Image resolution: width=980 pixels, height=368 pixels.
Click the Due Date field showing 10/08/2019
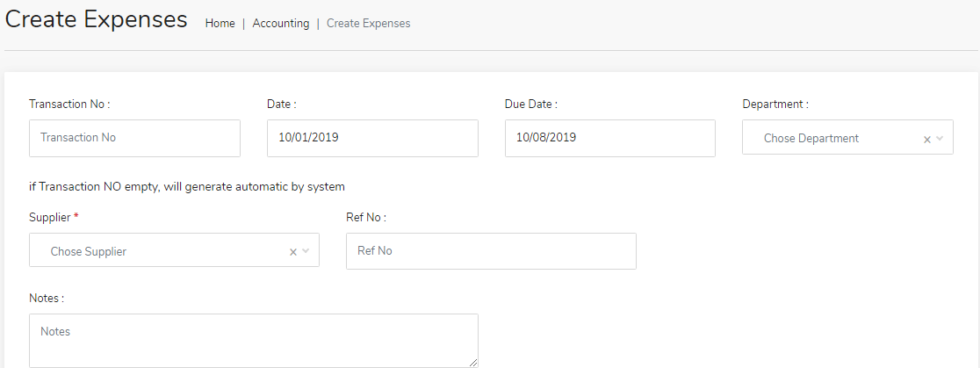point(609,138)
